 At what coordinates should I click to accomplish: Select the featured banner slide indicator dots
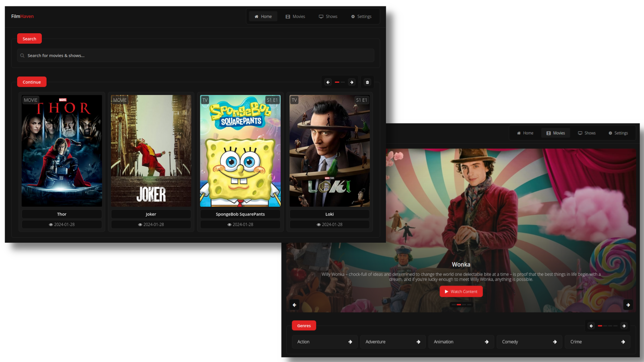pos(461,305)
